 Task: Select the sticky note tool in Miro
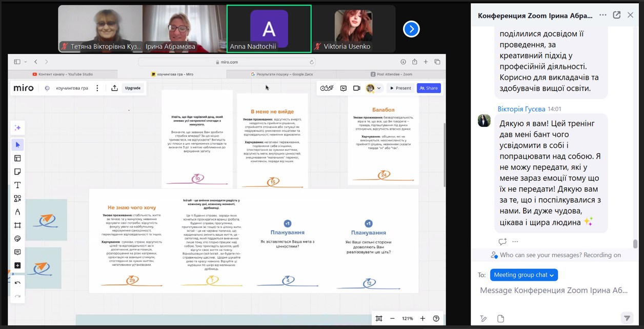(17, 171)
